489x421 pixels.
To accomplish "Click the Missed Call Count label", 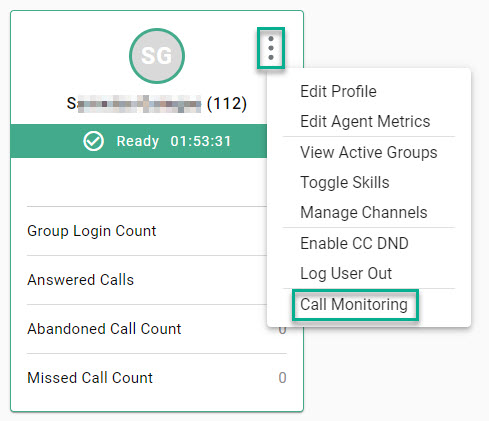I will [x=90, y=378].
